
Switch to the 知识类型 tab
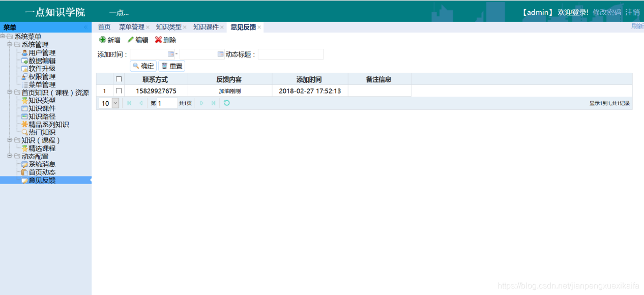[169, 27]
